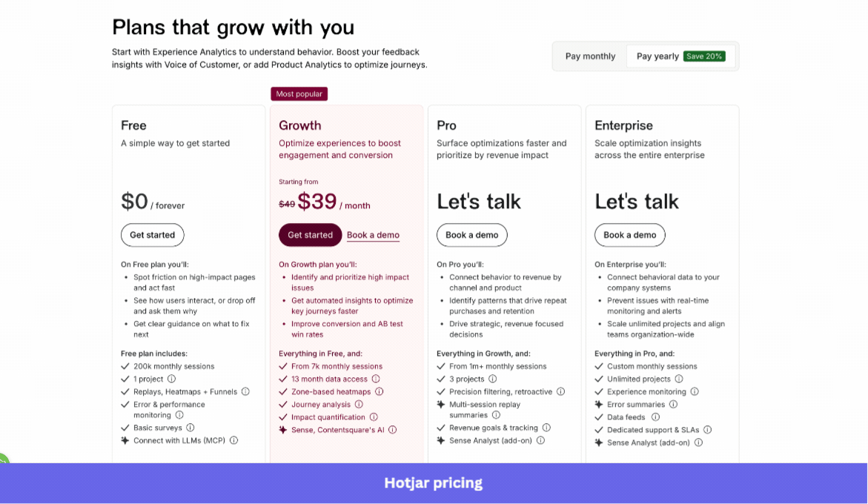The image size is (868, 504).
Task: Open the "Journey analysis" info icon
Action: [x=360, y=404]
